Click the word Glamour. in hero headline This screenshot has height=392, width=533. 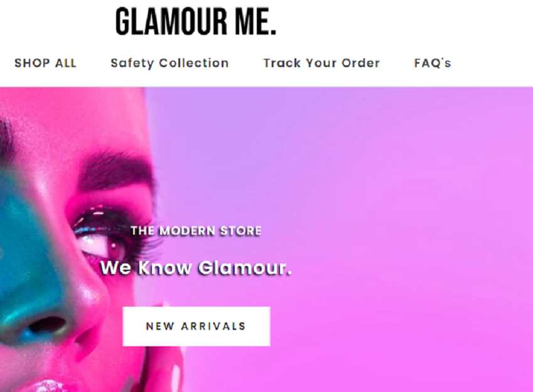coord(245,268)
